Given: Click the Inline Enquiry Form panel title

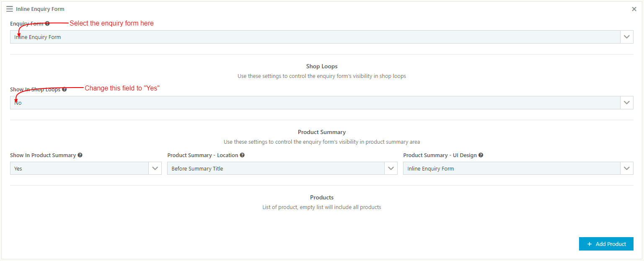Looking at the screenshot, I should (x=40, y=9).
